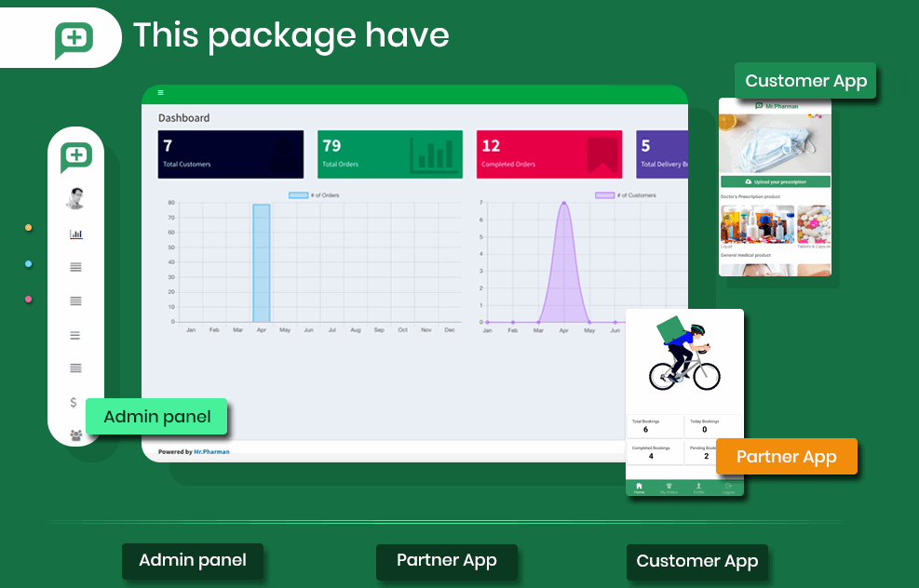Open the Liquid product category thumbnail
The width and height of the screenshot is (919, 588).
(x=757, y=223)
